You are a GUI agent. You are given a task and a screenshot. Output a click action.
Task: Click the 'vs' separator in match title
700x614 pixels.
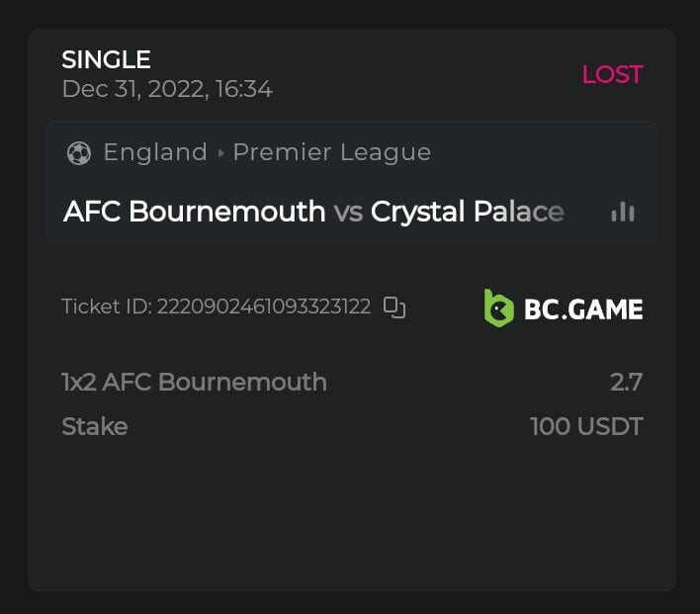348,212
